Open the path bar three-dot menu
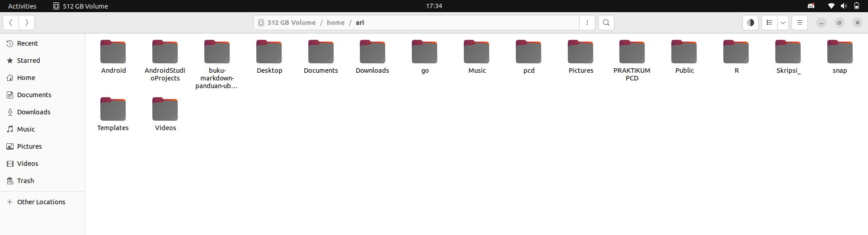Screen dimensions: 868x235 click(587, 23)
